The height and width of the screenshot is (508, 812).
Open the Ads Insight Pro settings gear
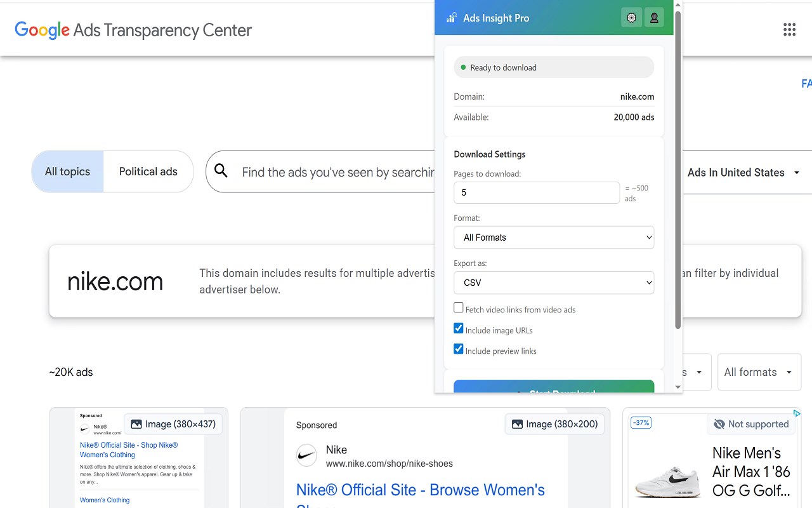pos(631,18)
